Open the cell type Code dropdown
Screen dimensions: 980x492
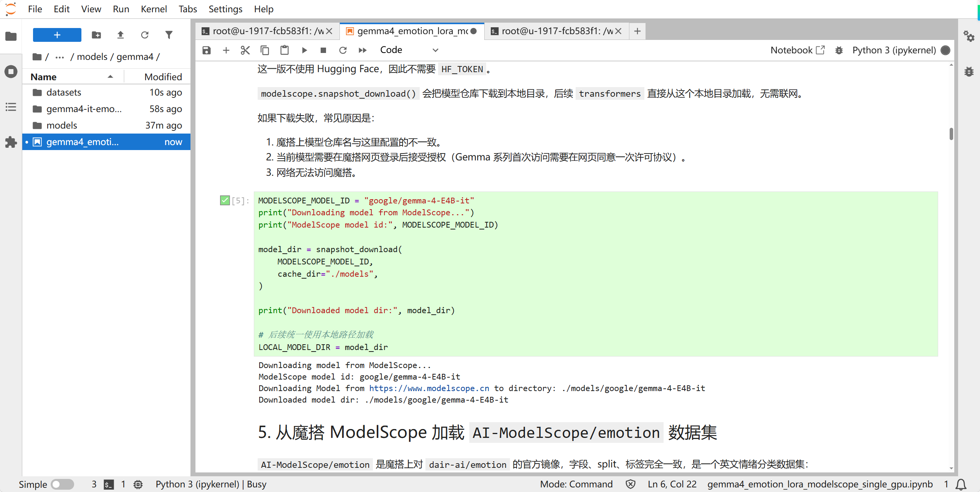pyautogui.click(x=409, y=50)
